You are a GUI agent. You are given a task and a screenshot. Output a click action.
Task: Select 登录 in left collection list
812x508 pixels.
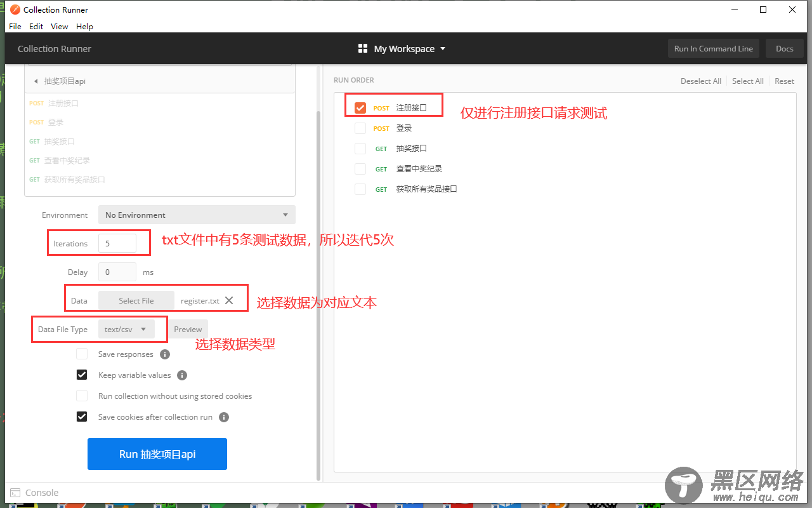[56, 122]
